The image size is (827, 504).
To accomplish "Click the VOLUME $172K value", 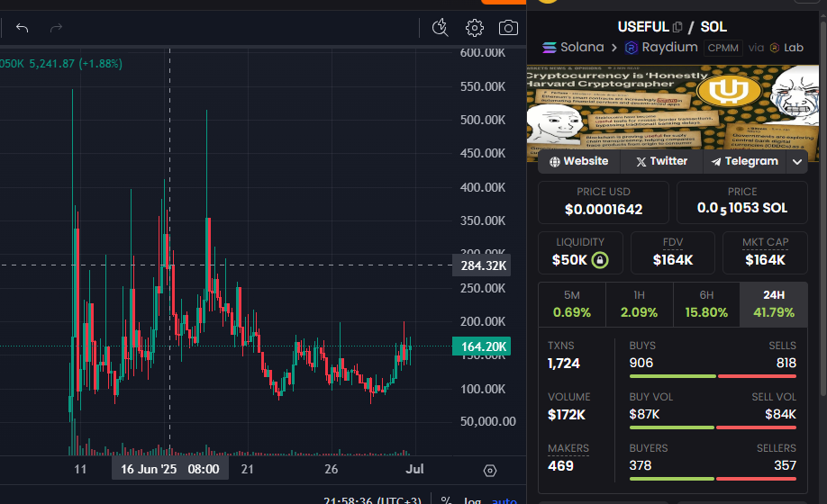I will pos(567,415).
